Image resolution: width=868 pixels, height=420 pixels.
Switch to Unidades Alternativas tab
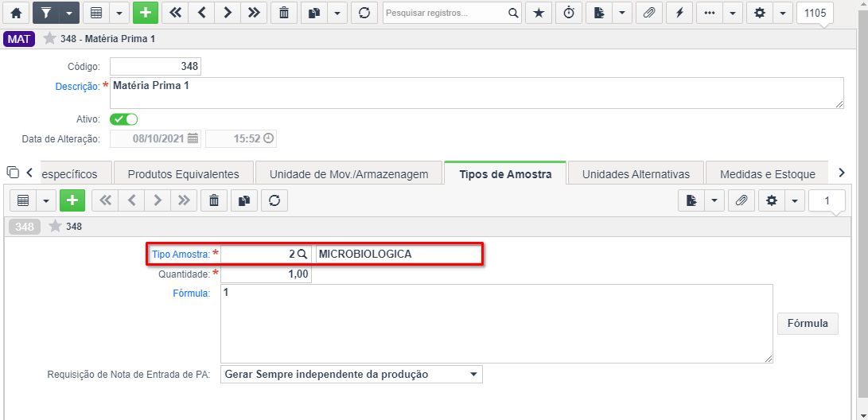[x=636, y=173]
